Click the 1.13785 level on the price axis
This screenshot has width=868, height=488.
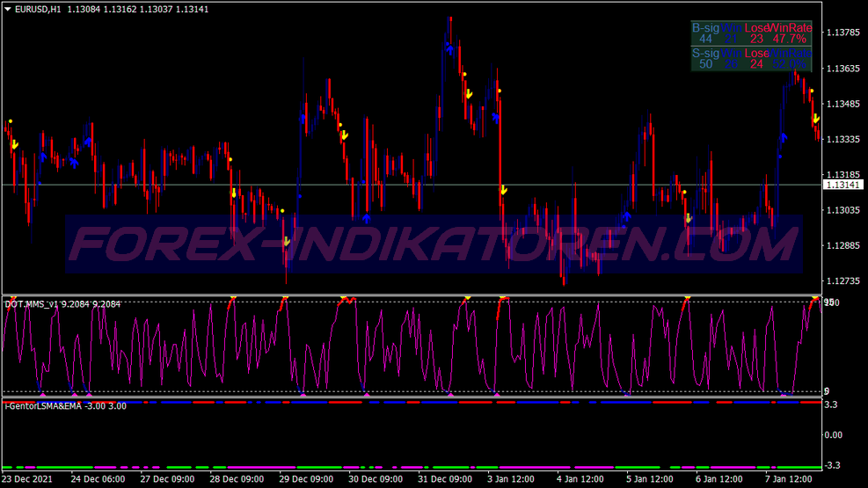click(843, 33)
